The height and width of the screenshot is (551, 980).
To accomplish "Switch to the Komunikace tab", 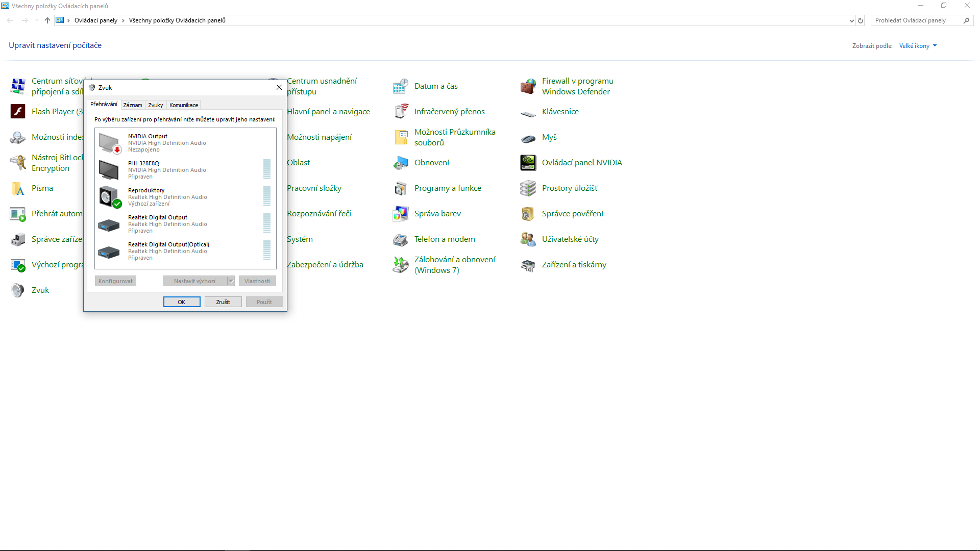I will tap(184, 105).
